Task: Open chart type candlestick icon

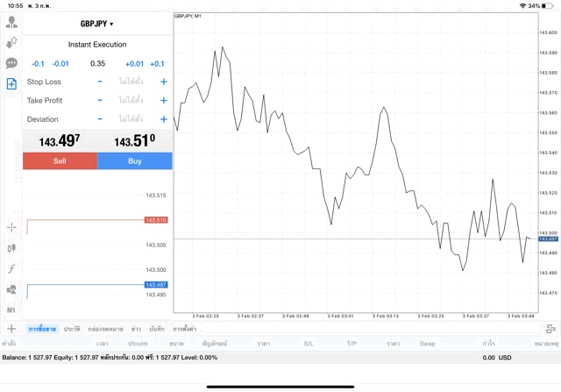Action: coord(11,248)
